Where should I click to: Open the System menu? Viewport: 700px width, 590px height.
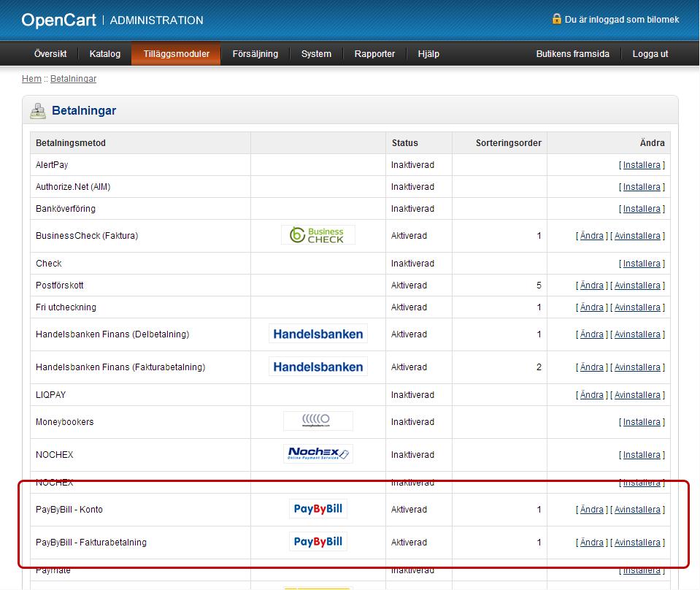tap(316, 53)
